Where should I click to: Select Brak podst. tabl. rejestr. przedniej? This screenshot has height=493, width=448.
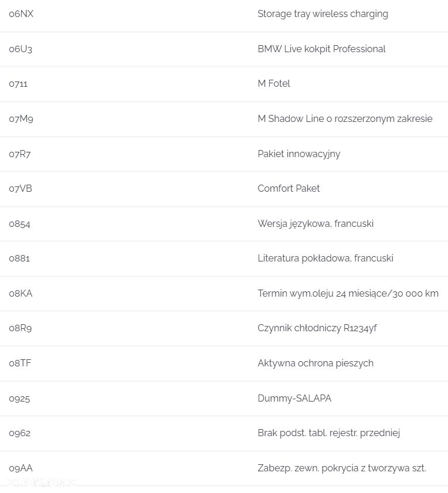click(x=329, y=433)
